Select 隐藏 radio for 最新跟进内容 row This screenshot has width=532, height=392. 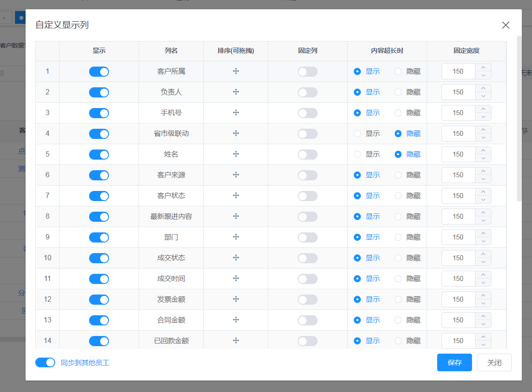[x=398, y=217]
